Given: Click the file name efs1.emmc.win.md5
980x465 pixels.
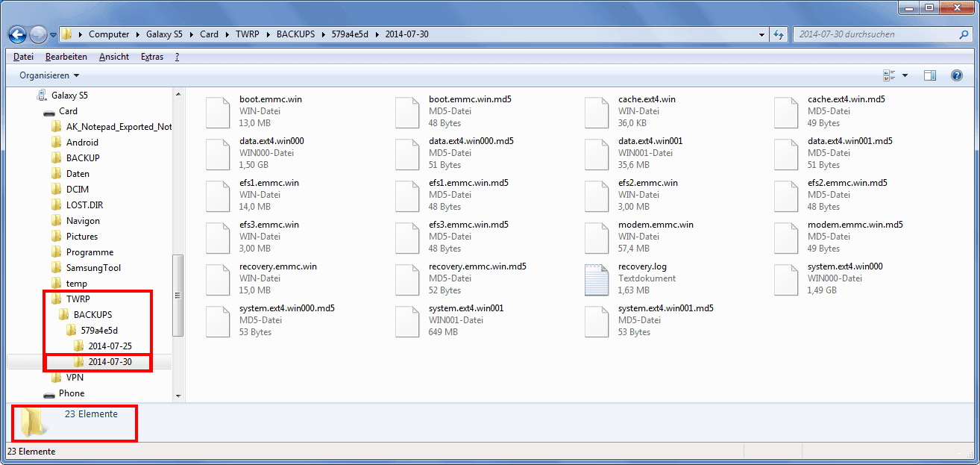Looking at the screenshot, I should (x=469, y=183).
